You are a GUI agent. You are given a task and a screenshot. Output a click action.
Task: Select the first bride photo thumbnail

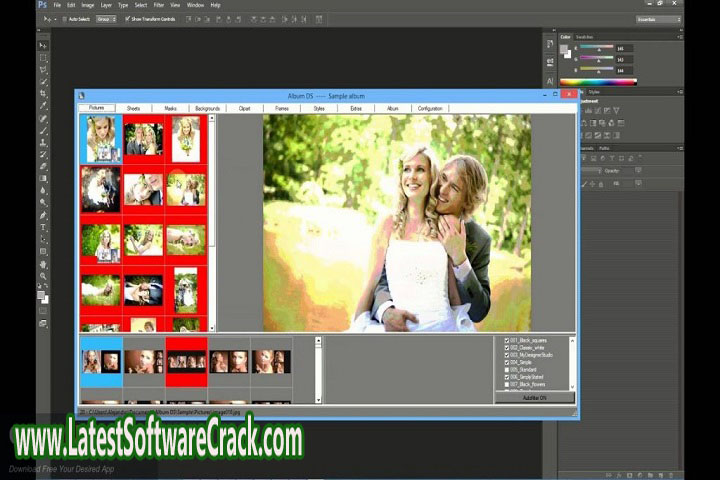point(101,138)
